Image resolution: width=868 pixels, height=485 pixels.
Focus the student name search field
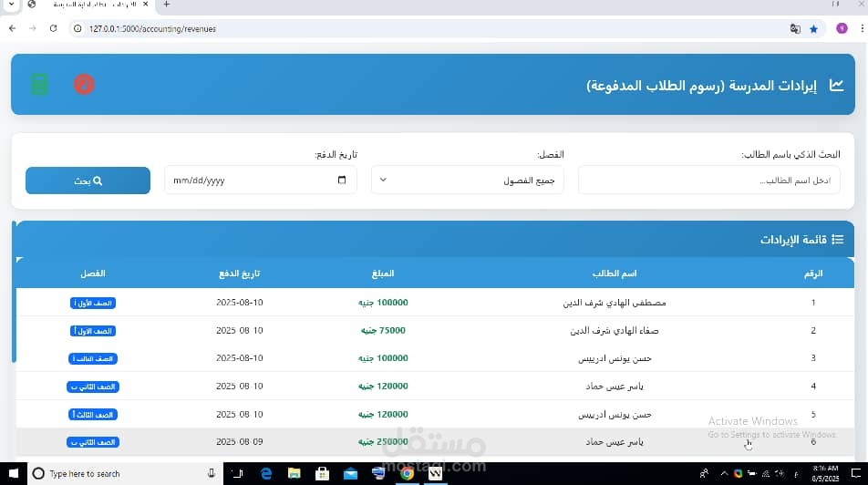[708, 180]
